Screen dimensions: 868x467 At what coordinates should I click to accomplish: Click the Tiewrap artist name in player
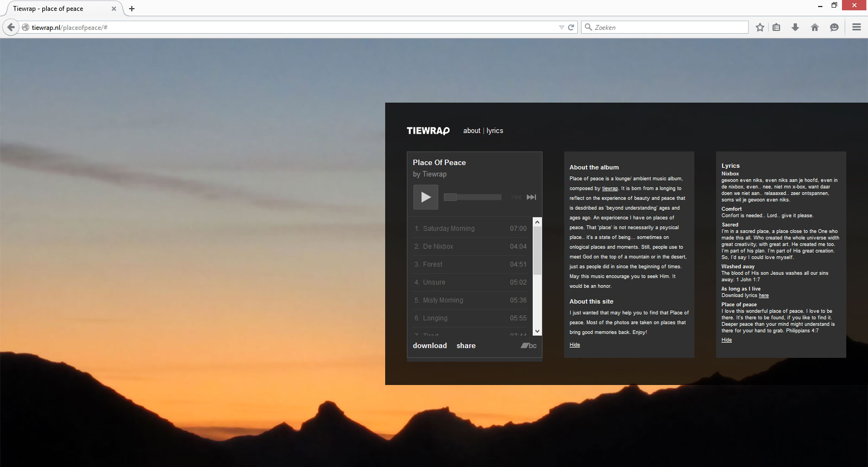pos(435,174)
